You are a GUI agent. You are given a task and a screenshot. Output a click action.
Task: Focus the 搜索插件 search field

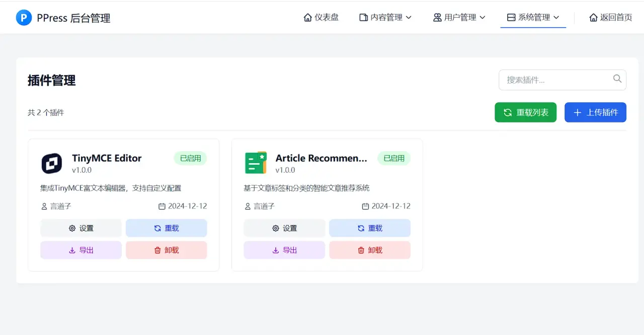point(562,80)
